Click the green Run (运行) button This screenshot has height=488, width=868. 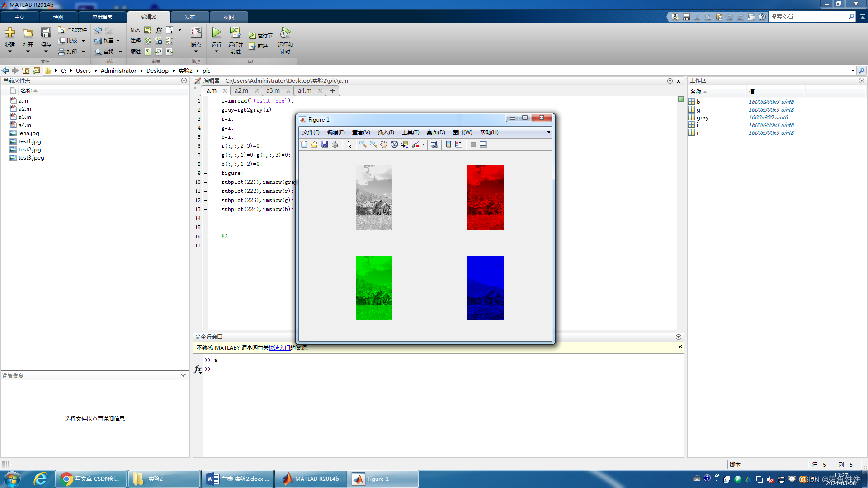pos(217,33)
